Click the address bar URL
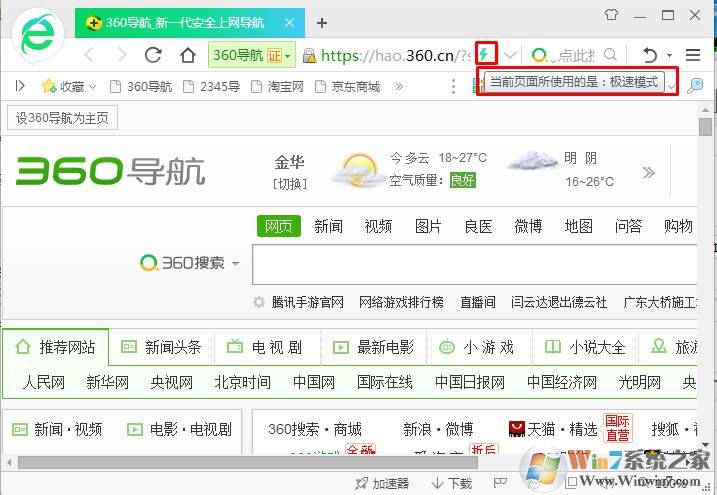 pyautogui.click(x=396, y=56)
